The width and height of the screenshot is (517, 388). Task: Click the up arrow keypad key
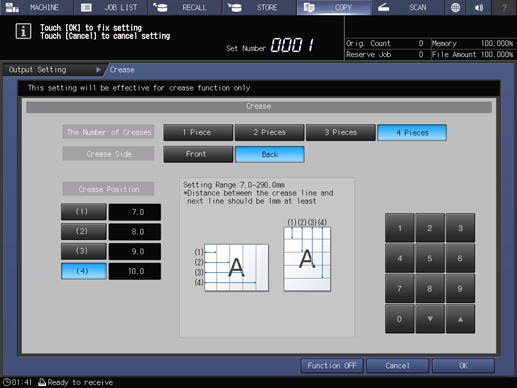460,319
